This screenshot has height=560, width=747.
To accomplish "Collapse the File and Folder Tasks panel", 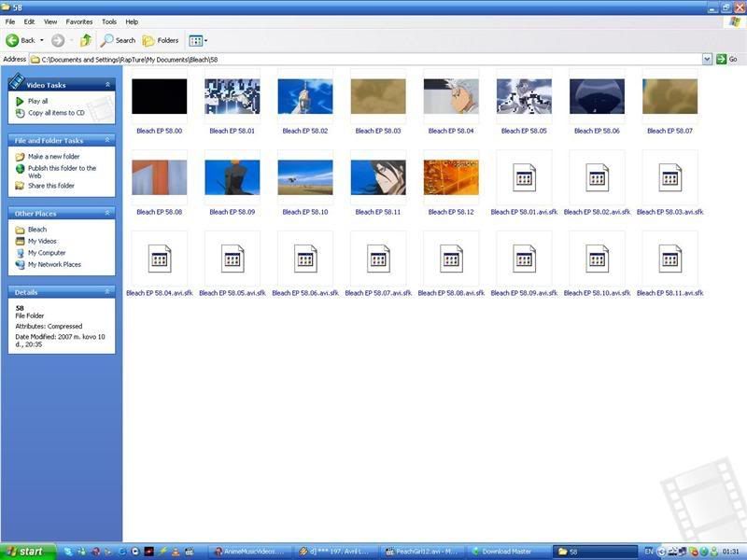I will (107, 140).
